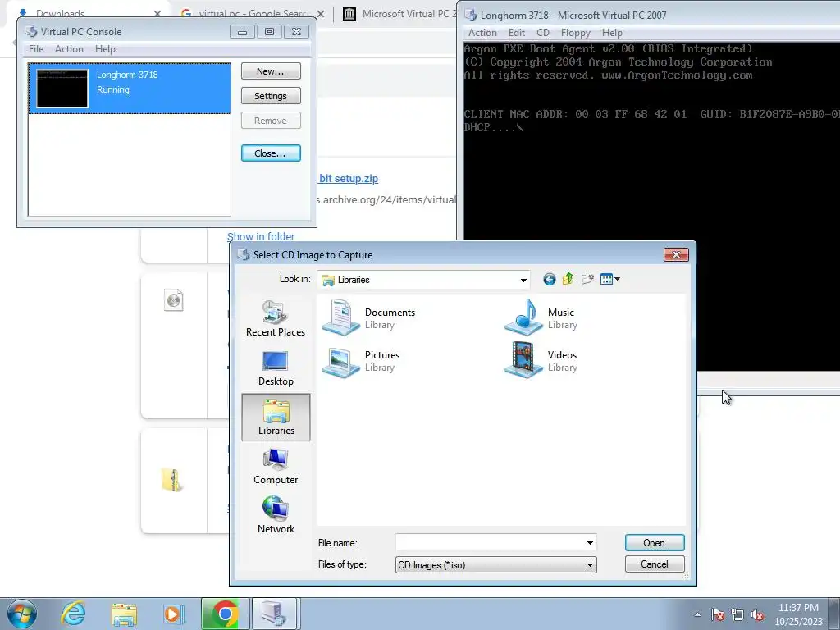This screenshot has width=840, height=630.
Task: Open Help menu in Virtual PC Console
Action: coord(105,48)
